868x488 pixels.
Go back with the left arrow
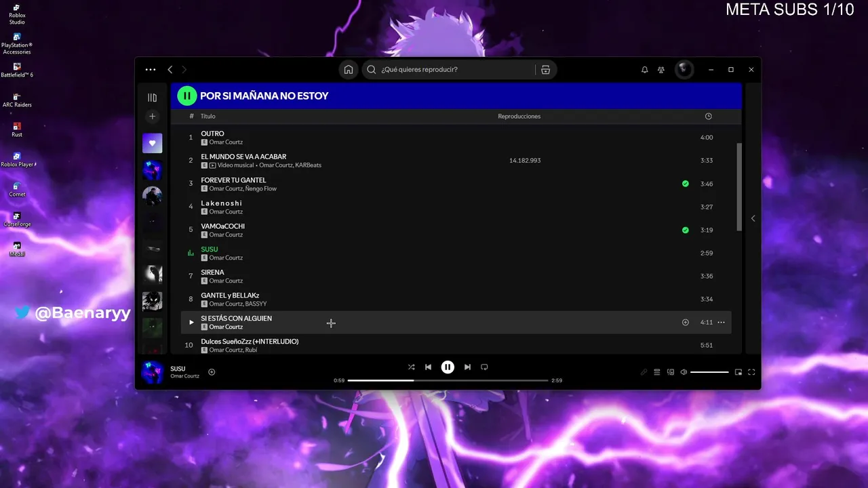coord(170,69)
